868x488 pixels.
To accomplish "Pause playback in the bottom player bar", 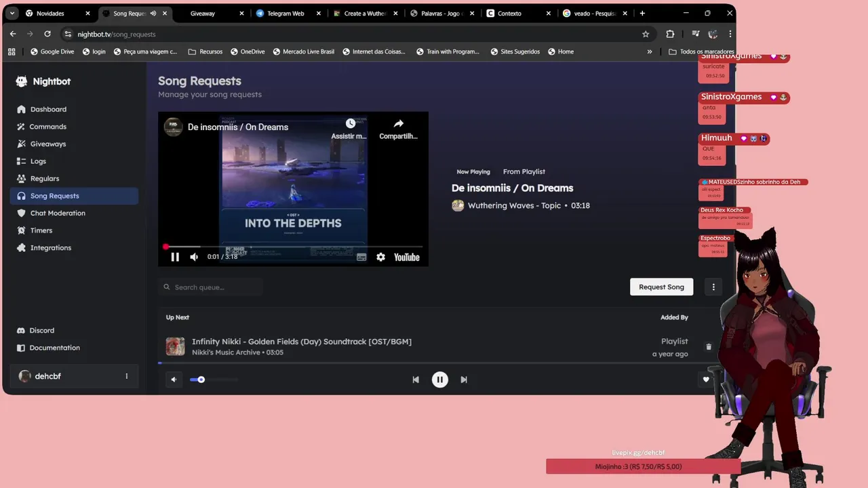I will pos(440,380).
